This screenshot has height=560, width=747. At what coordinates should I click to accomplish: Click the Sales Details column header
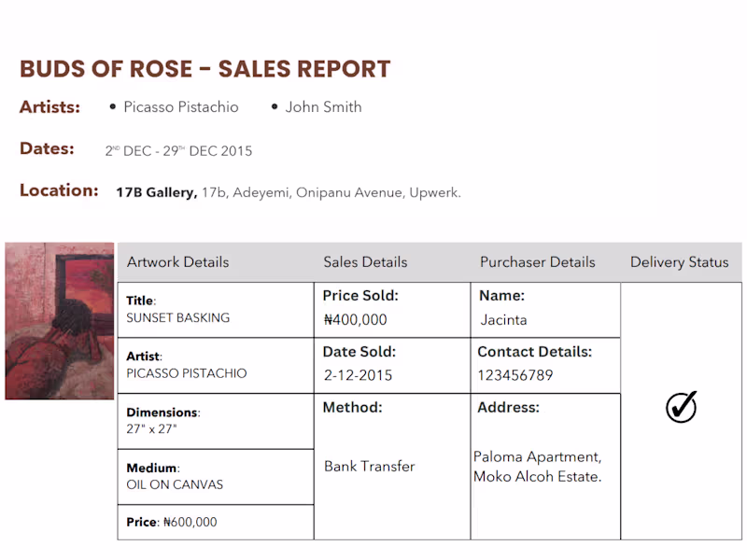365,262
